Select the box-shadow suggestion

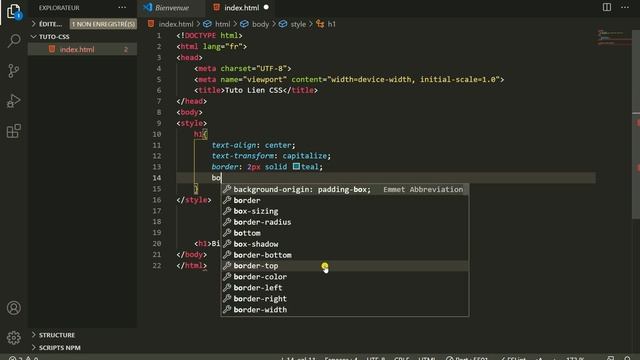tap(345, 244)
